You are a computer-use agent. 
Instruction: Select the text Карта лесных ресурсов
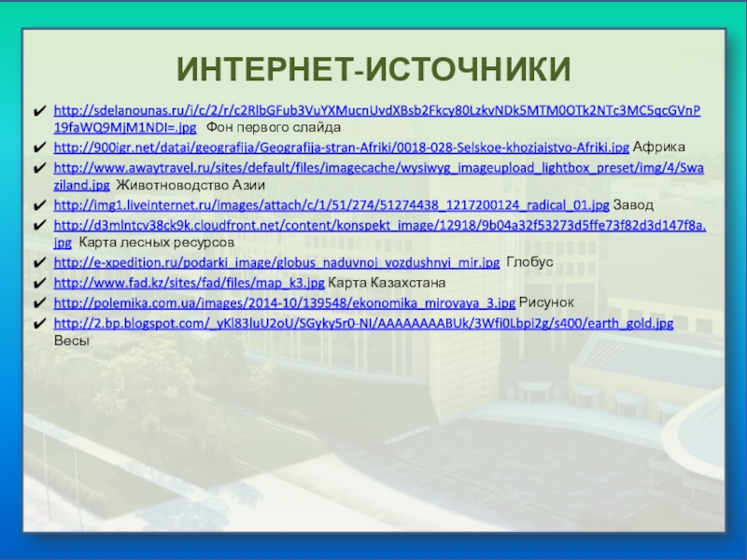click(x=156, y=243)
